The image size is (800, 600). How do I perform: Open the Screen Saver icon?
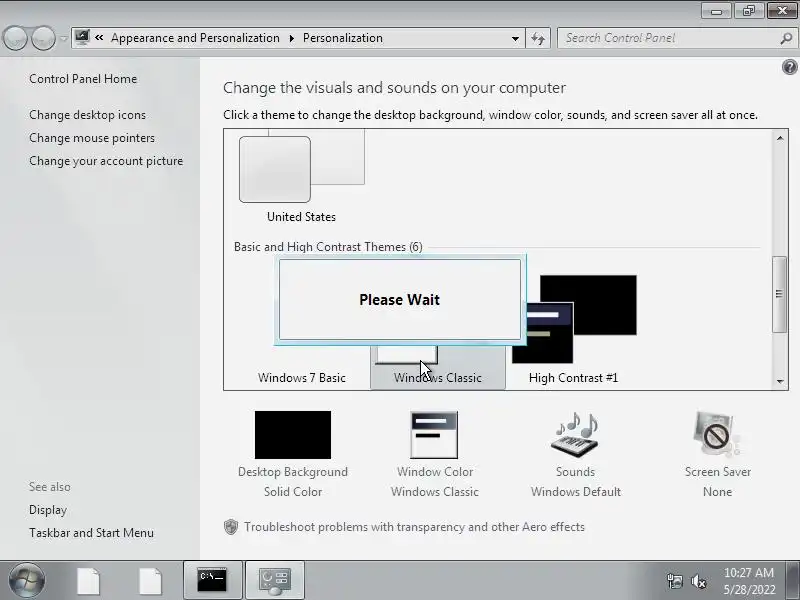click(x=717, y=435)
